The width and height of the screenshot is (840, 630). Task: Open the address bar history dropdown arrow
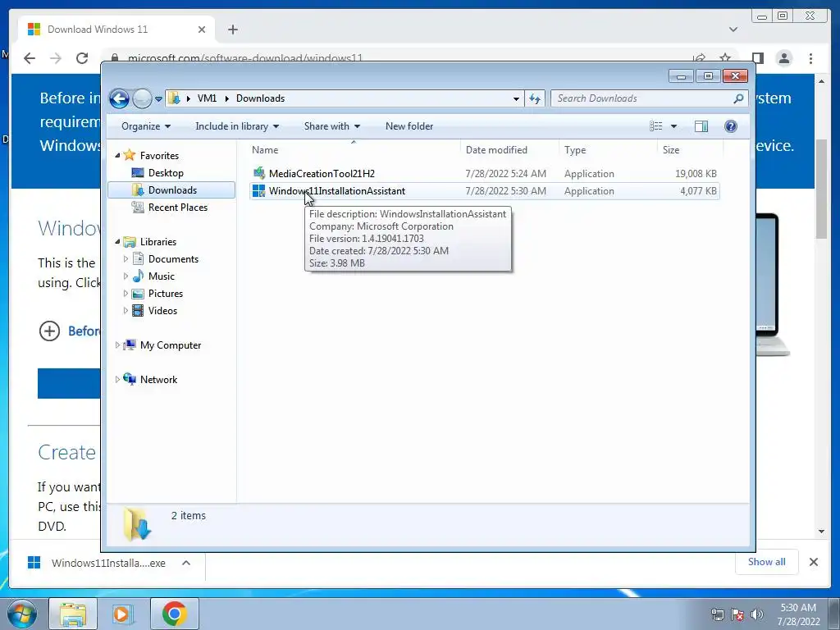[x=516, y=98]
